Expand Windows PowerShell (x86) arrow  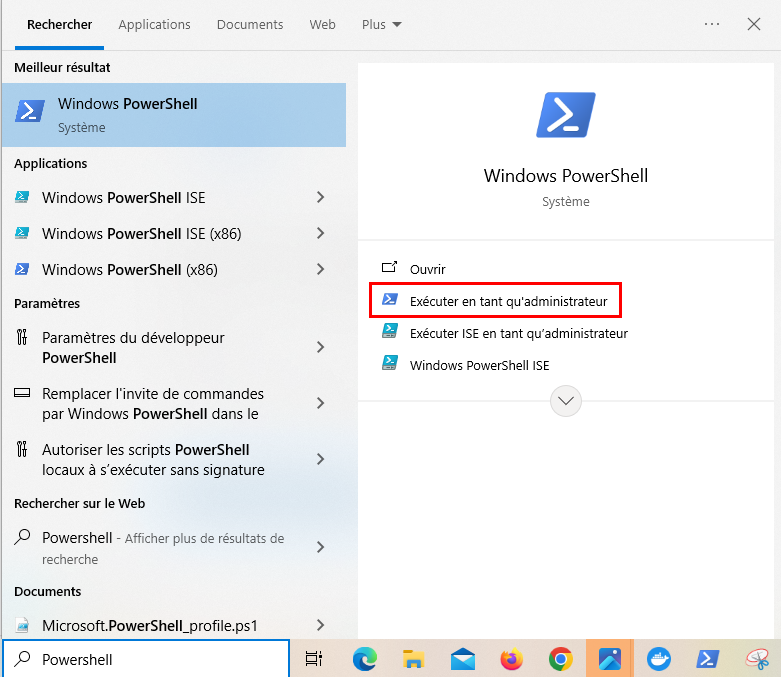pyautogui.click(x=320, y=269)
